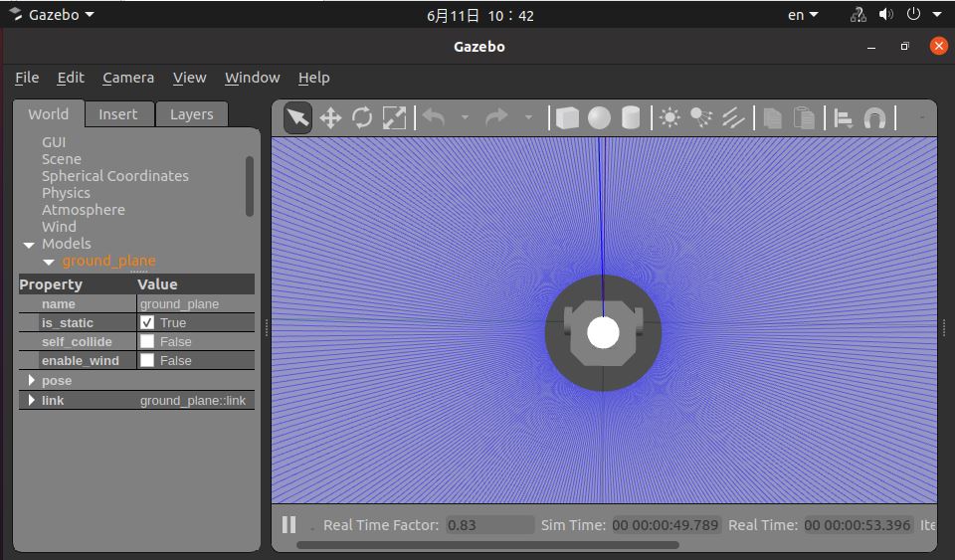Open the Gazebo app menu in top bar
This screenshot has height=560, width=955.
point(52,15)
